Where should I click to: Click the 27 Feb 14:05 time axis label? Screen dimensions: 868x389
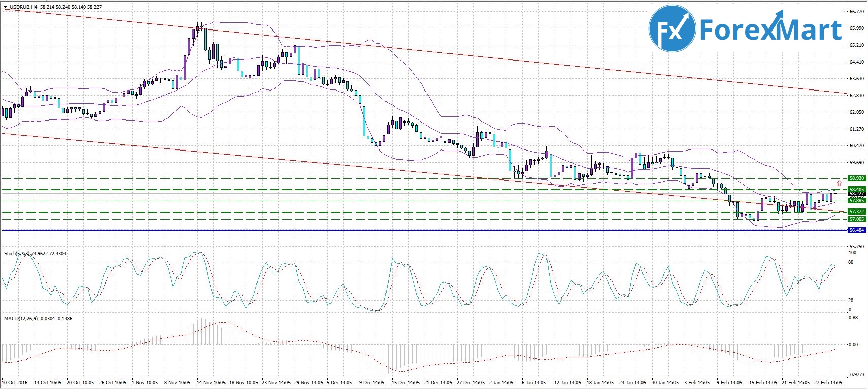(829, 382)
